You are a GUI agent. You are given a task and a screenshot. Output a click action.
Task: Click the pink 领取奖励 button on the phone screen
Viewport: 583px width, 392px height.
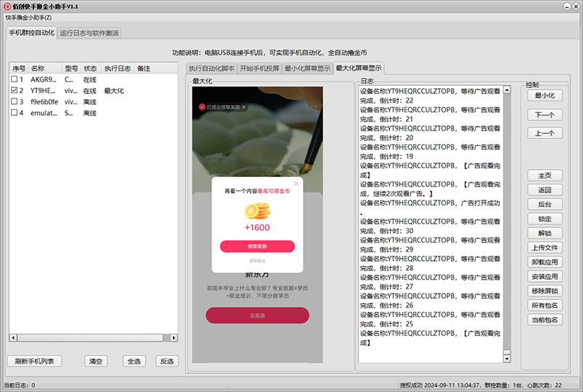(257, 246)
